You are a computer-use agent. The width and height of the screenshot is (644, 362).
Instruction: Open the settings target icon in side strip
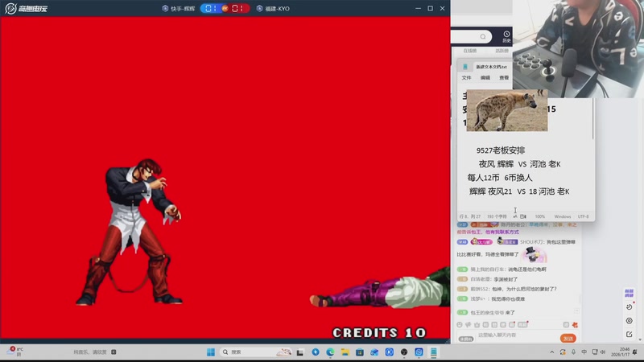(629, 320)
